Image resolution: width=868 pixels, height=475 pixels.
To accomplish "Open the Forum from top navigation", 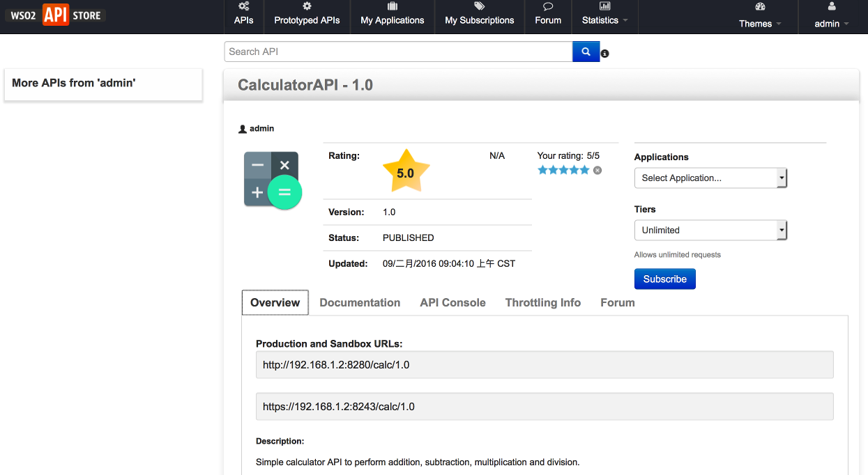I will tap(548, 15).
